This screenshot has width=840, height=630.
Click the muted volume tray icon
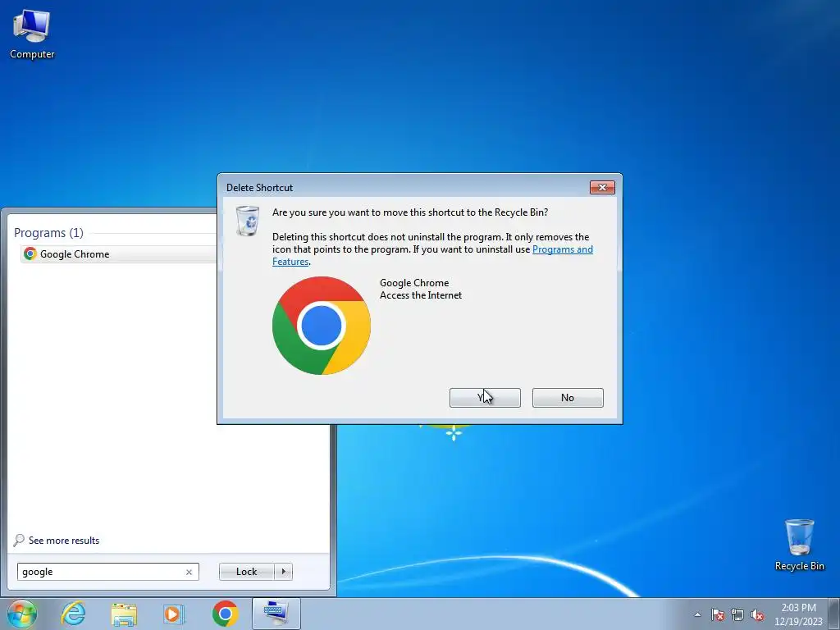pyautogui.click(x=757, y=614)
